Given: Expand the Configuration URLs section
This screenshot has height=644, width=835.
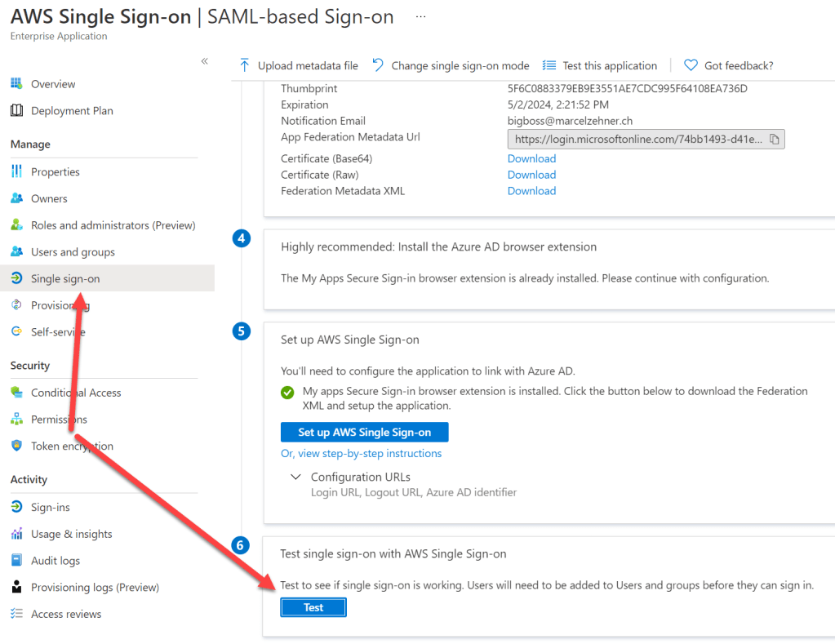Looking at the screenshot, I should click(x=296, y=477).
